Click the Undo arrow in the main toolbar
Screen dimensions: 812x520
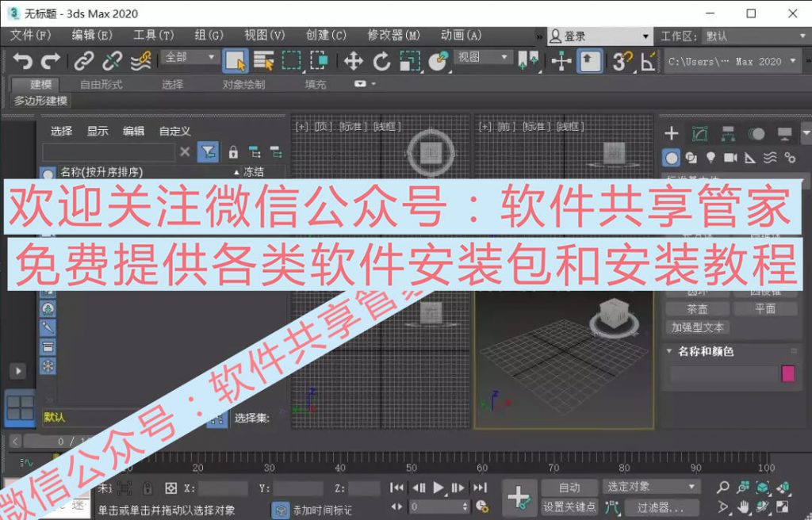coord(22,61)
